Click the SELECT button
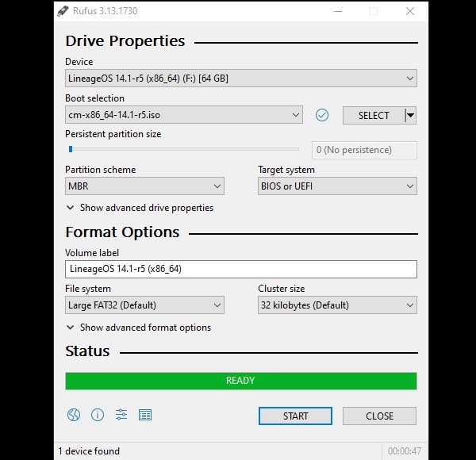The width and height of the screenshot is (476, 460). pos(374,115)
